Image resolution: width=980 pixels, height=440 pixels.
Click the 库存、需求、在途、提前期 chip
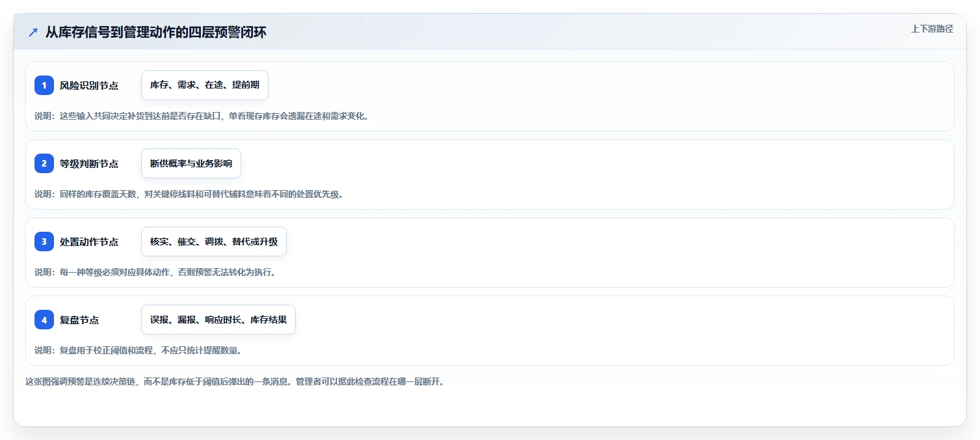coord(205,85)
